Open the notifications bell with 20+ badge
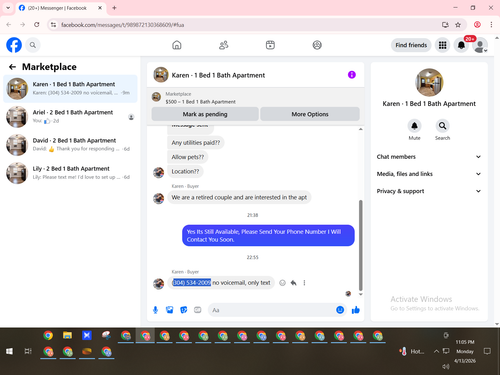This screenshot has width=500, height=375. 461,45
